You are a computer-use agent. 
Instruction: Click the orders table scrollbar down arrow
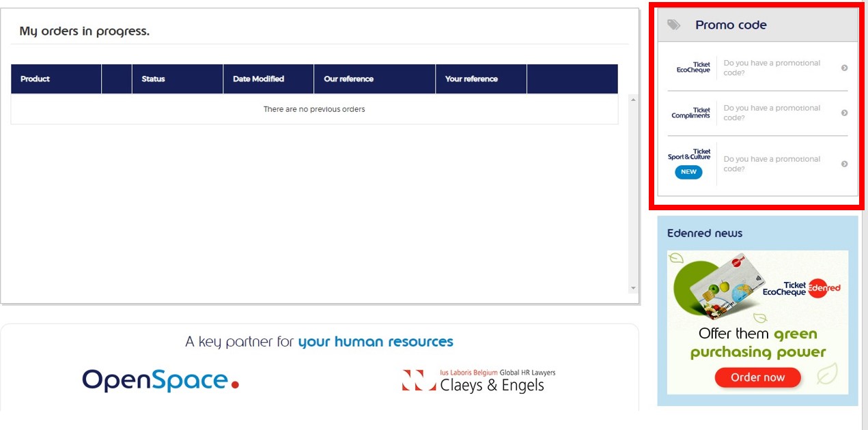pos(633,288)
